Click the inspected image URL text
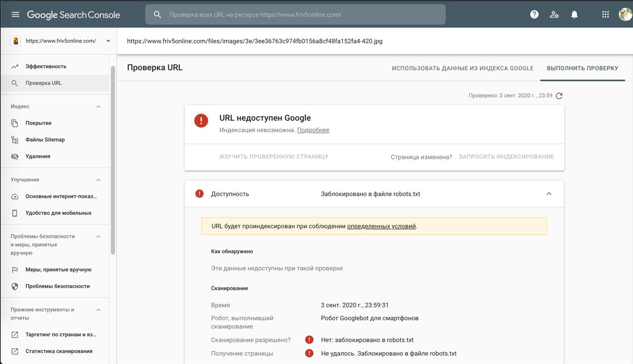 (255, 41)
